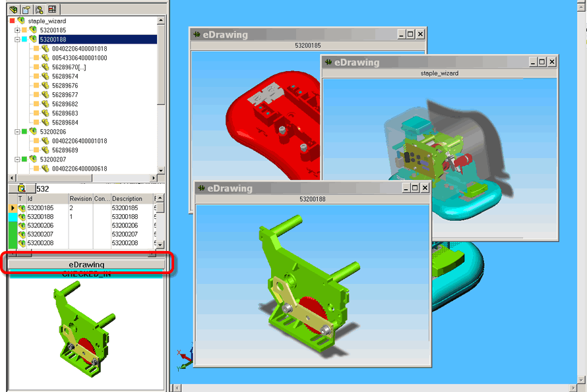Click the eDrawing logo in staple_wizard window title

pos(328,62)
